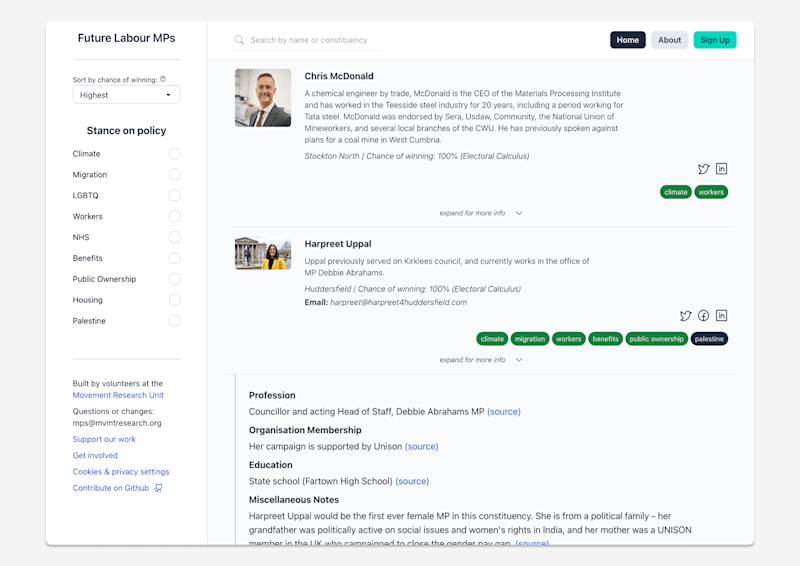Click the Github icon next to Contribute link
The image size is (800, 566).
tap(159, 488)
